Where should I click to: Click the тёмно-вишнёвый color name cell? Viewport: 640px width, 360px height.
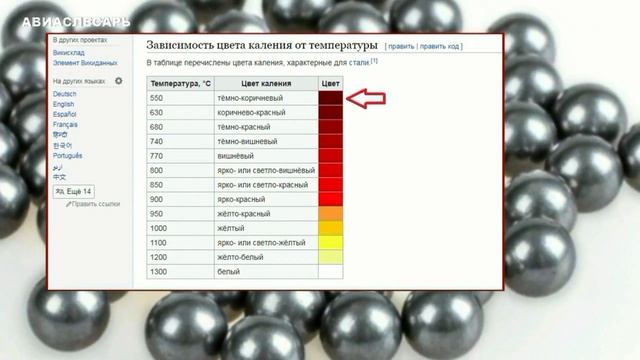266,141
